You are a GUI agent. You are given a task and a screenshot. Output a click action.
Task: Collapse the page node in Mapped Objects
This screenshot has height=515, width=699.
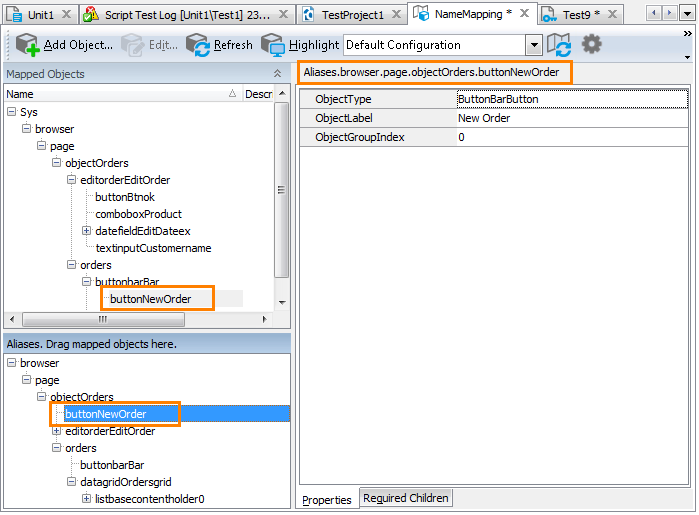click(41, 145)
